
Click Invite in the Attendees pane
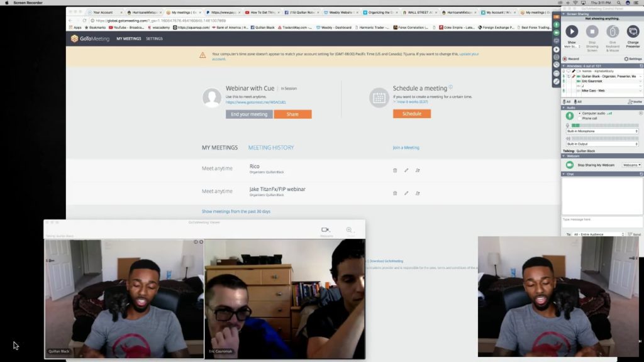pos(635,102)
